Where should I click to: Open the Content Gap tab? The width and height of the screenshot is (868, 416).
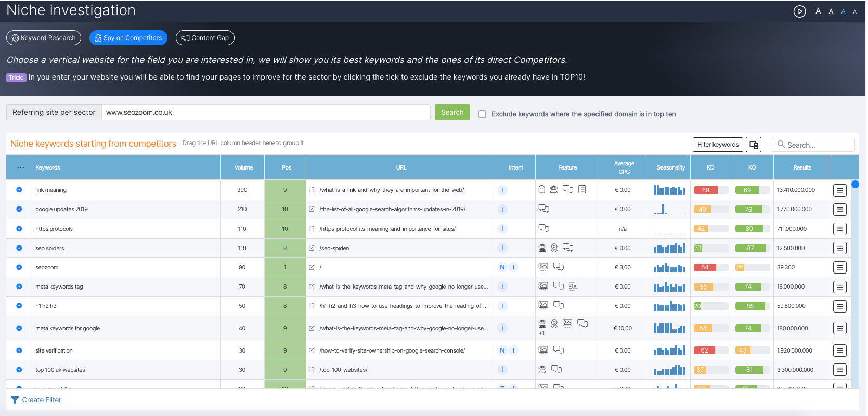(x=205, y=38)
